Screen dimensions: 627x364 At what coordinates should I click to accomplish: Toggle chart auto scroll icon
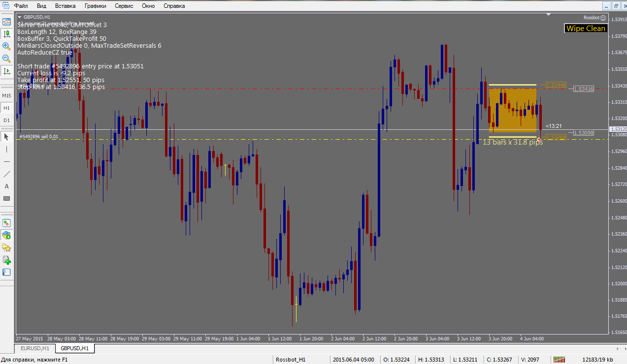6,71
